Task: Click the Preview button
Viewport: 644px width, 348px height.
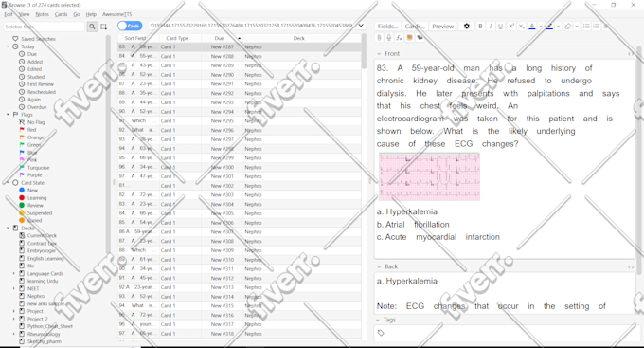Action: pyautogui.click(x=443, y=27)
